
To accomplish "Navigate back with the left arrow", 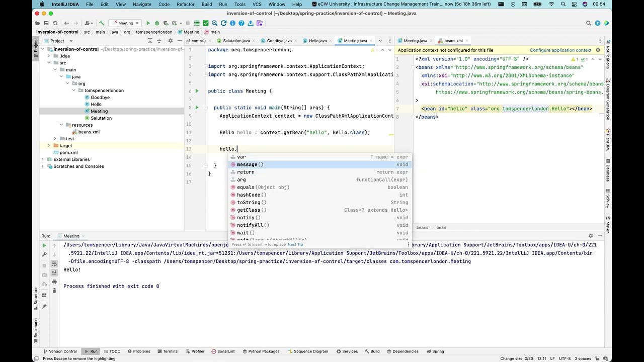I will click(x=66, y=23).
